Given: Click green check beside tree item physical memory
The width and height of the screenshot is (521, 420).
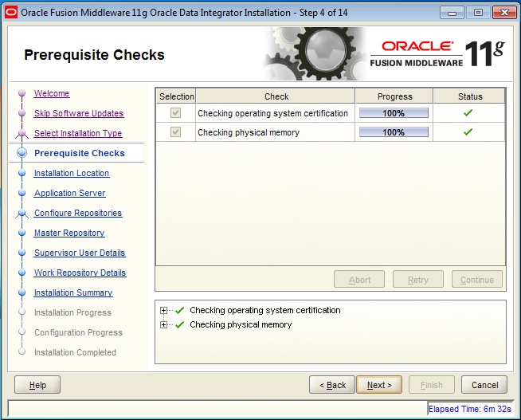Looking at the screenshot, I should tap(180, 324).
